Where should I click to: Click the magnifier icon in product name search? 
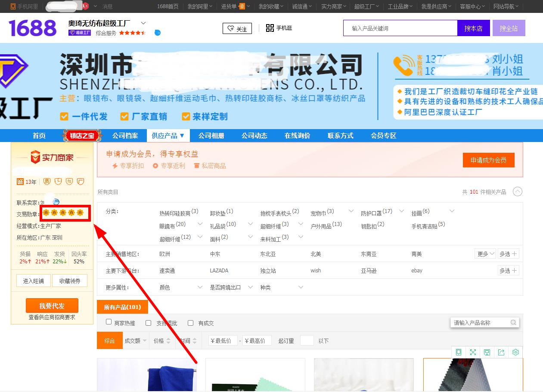pos(513,322)
